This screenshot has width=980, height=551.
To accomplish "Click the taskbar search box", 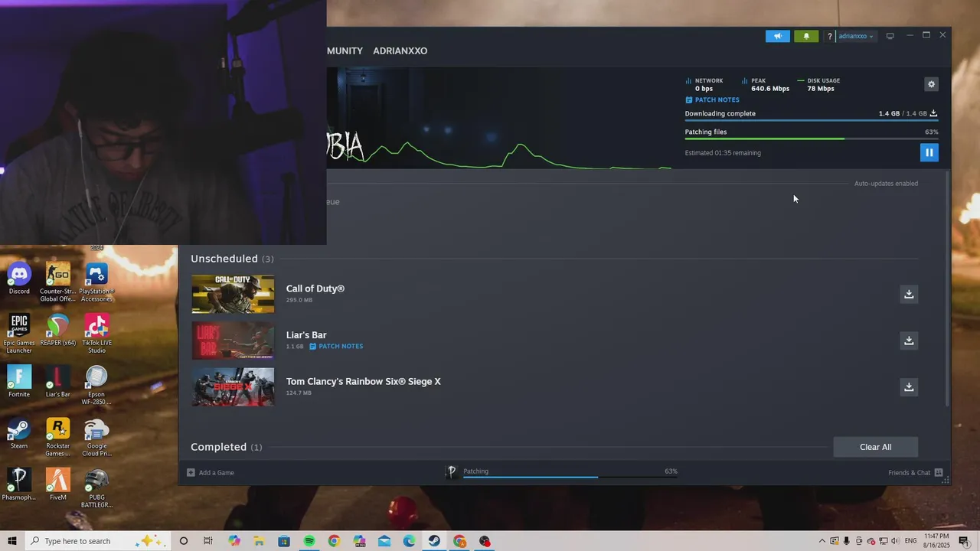I will click(x=99, y=541).
